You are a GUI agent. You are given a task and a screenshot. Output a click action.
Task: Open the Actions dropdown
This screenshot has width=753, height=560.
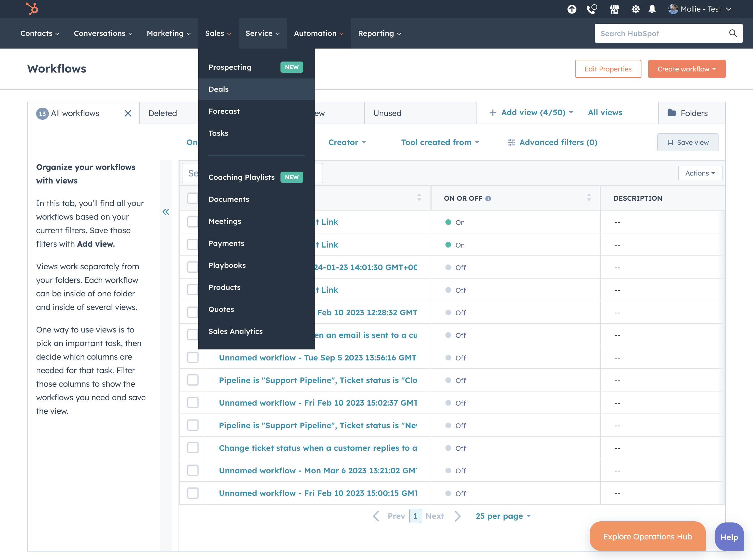pos(700,173)
